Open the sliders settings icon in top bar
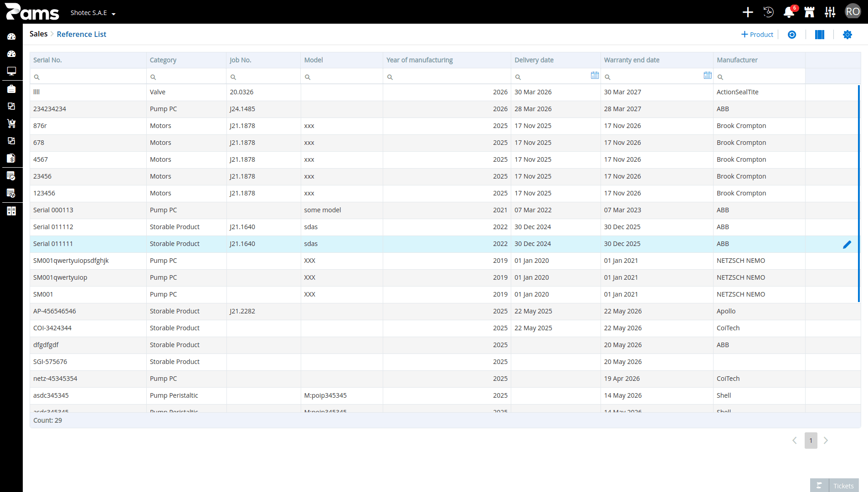The height and width of the screenshot is (492, 868). pos(830,12)
